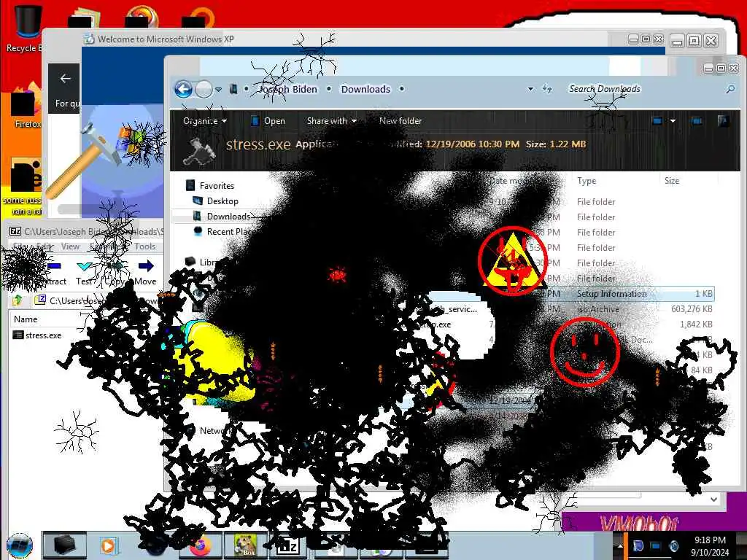
Task: Click the Firefox taskbar icon
Action: pos(201,545)
